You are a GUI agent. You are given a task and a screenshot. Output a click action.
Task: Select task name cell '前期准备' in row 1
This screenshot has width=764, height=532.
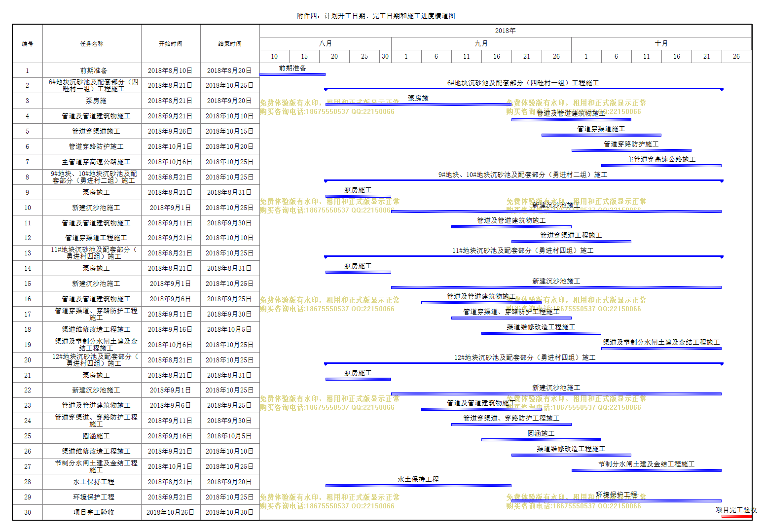coord(92,71)
